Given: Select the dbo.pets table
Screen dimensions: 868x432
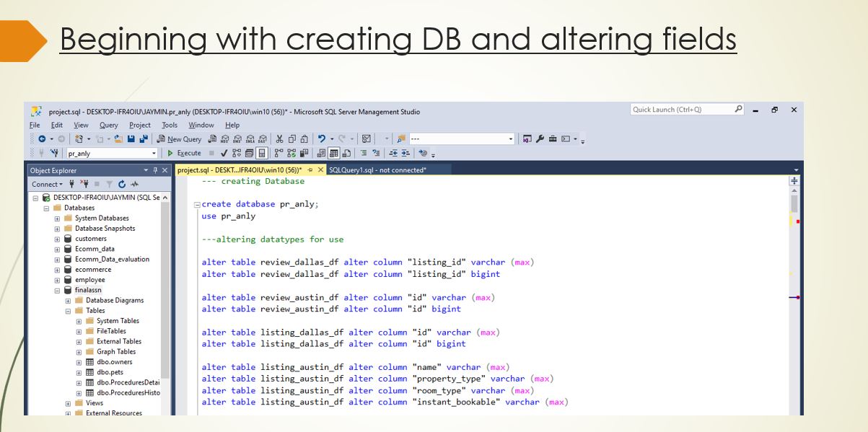Looking at the screenshot, I should [111, 372].
